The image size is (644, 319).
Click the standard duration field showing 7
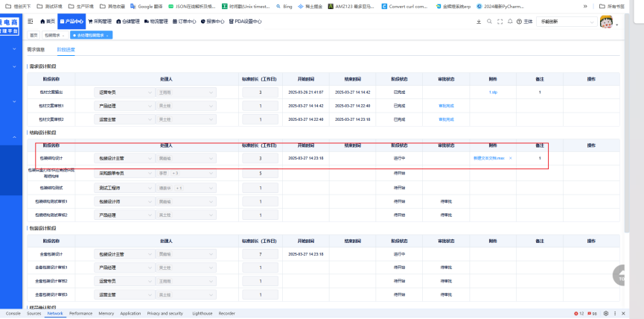260,253
